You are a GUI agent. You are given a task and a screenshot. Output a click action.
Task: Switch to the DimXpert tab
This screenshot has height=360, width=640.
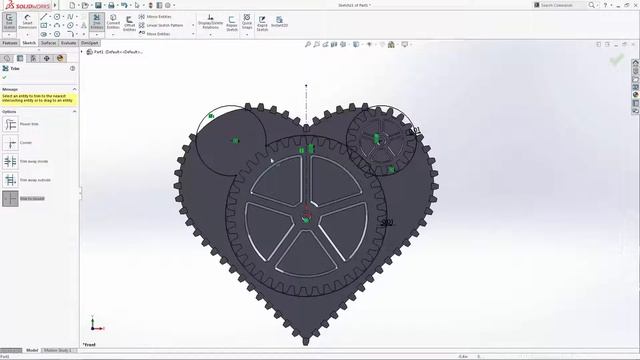(89, 43)
